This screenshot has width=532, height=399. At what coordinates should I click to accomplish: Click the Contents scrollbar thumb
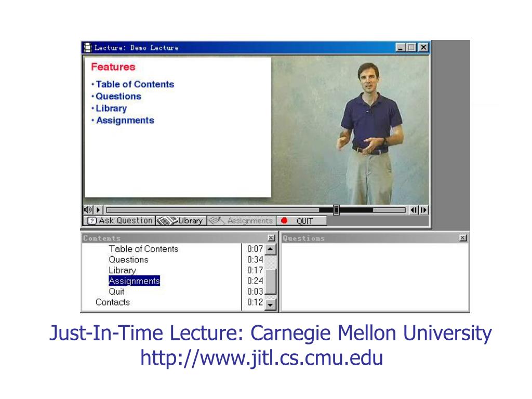[270, 281]
